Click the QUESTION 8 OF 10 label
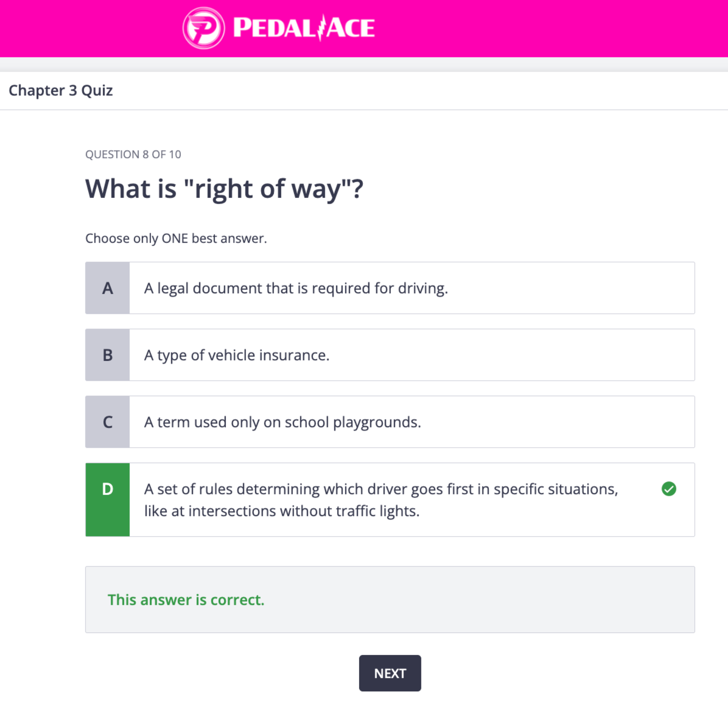 [133, 154]
